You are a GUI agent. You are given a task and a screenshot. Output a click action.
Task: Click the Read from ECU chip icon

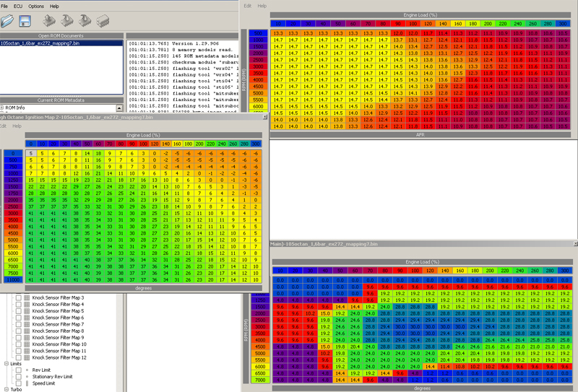[x=48, y=21]
